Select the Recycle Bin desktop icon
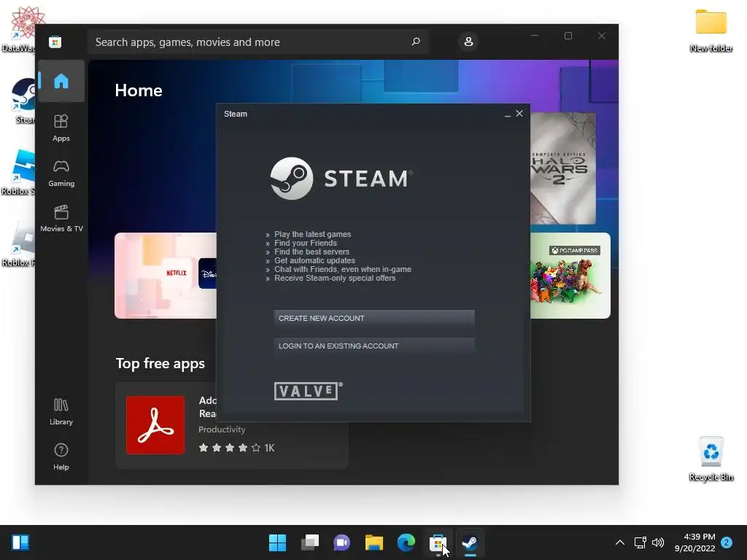Image resolution: width=747 pixels, height=560 pixels. (711, 459)
